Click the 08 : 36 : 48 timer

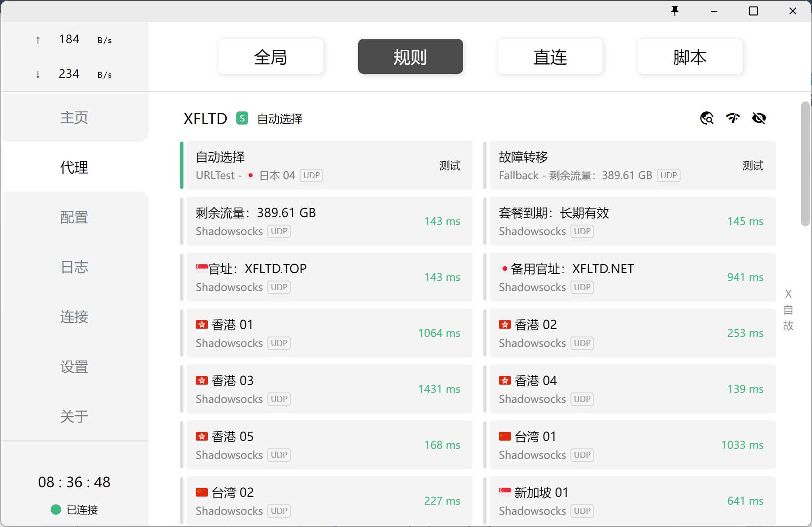coord(74,482)
